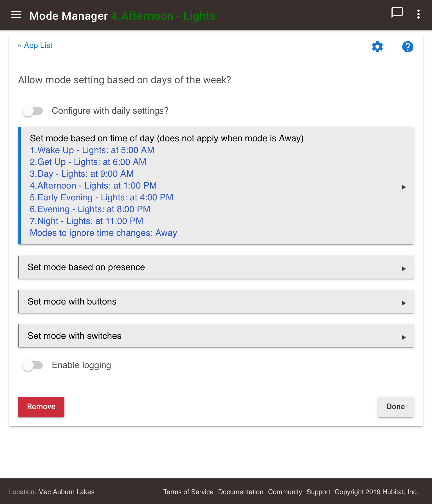The width and height of the screenshot is (432, 504).
Task: Open the 4.Afternoon - Lights time entry
Action: tap(93, 186)
